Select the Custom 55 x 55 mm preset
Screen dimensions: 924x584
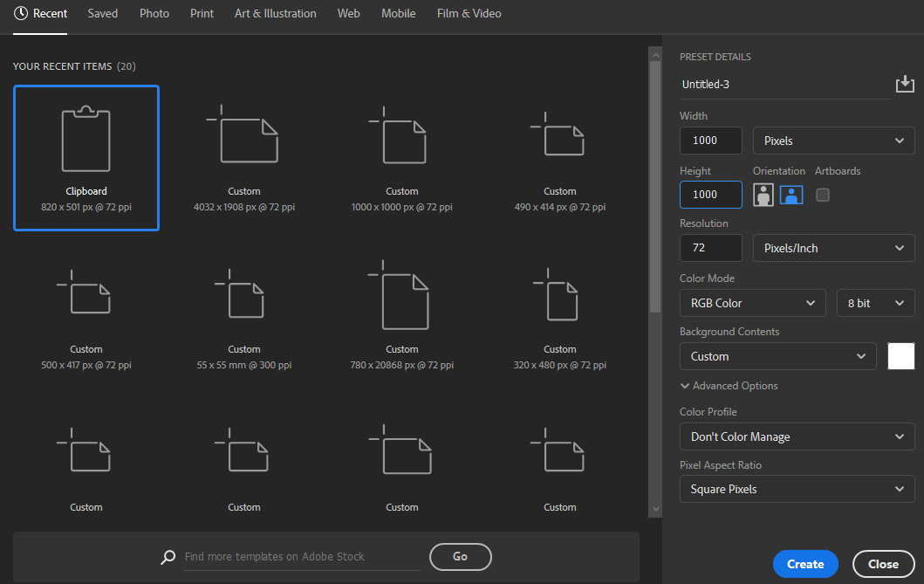point(244,319)
